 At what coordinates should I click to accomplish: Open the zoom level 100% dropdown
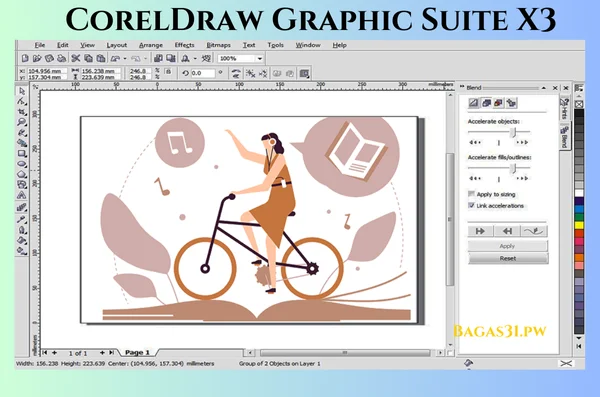(259, 59)
